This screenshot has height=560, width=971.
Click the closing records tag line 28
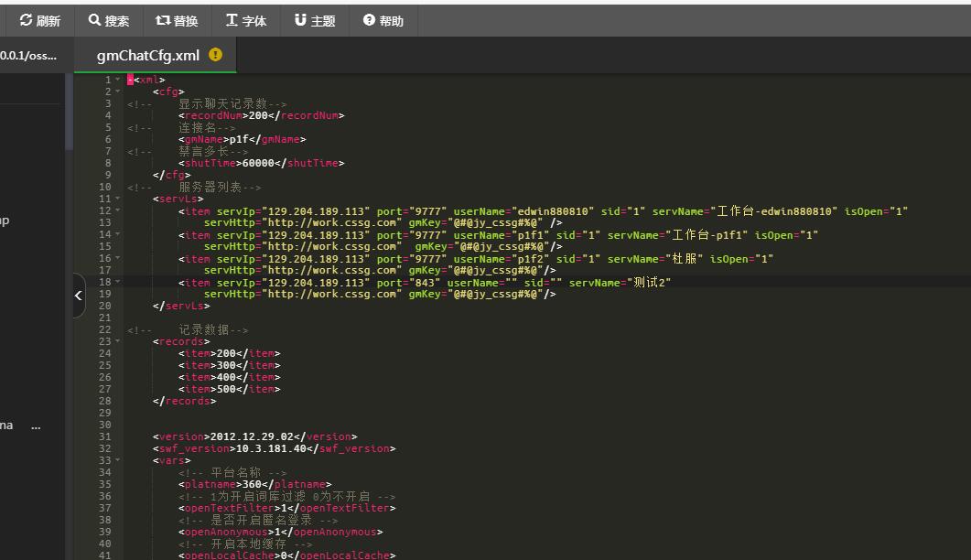coord(185,401)
